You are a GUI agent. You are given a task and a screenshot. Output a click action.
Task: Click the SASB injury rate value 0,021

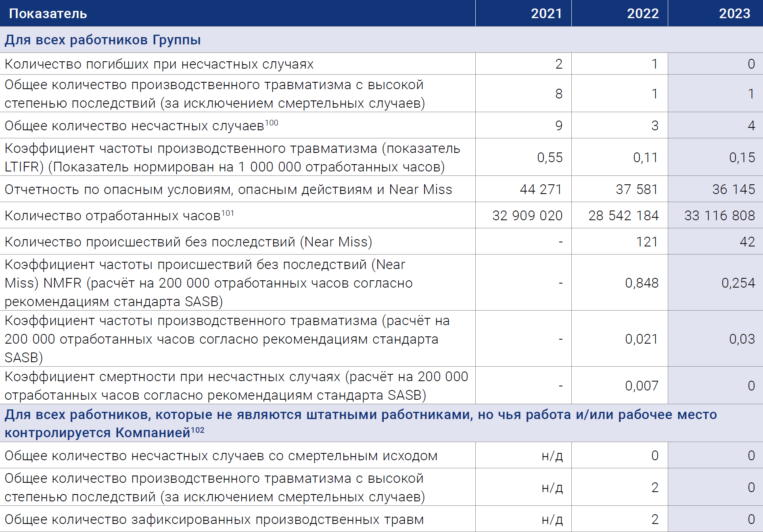tap(642, 339)
